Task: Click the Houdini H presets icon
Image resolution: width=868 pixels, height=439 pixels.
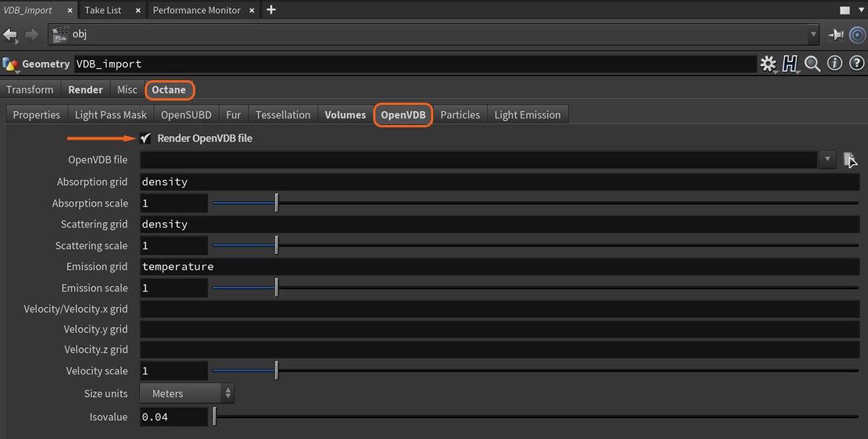Action: coord(789,64)
